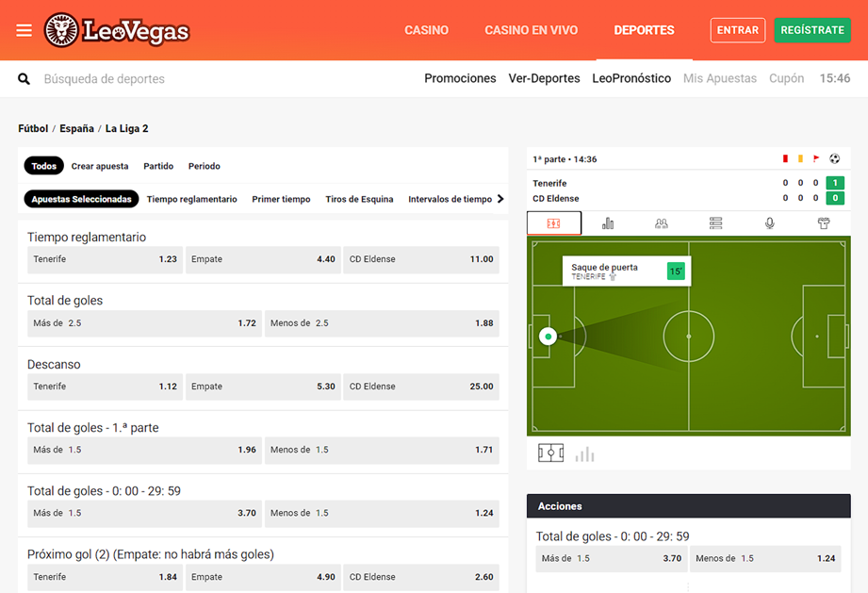Go to the Casino en Vivo tab

(531, 30)
